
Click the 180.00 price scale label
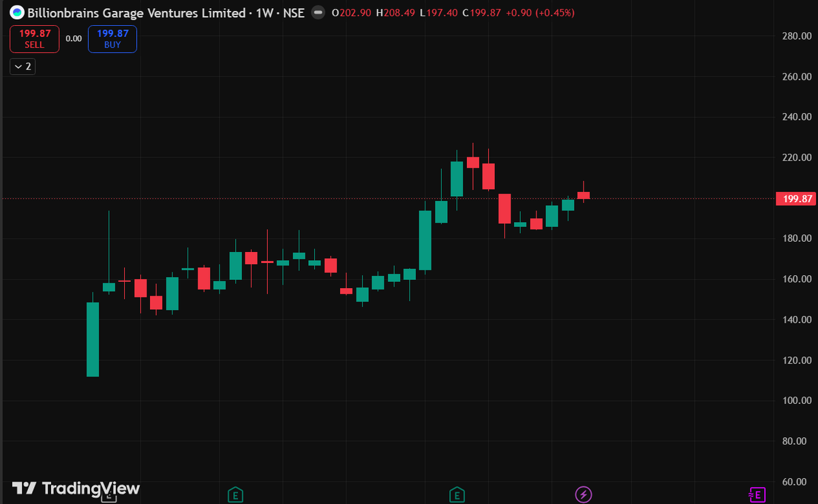coord(797,239)
